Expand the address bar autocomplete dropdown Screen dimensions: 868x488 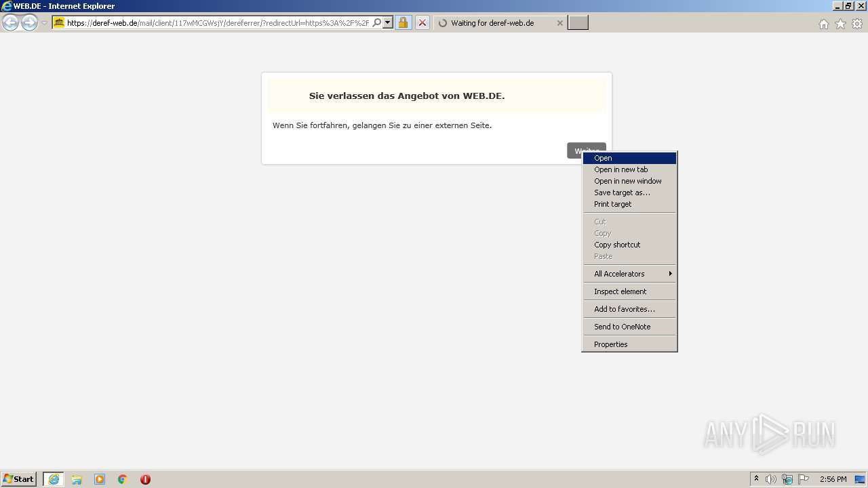pyautogui.click(x=388, y=22)
